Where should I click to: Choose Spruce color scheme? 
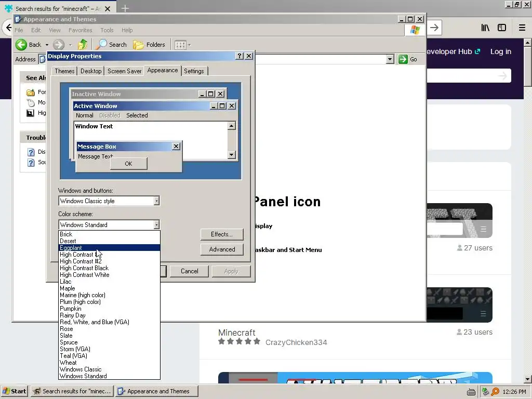109,342
